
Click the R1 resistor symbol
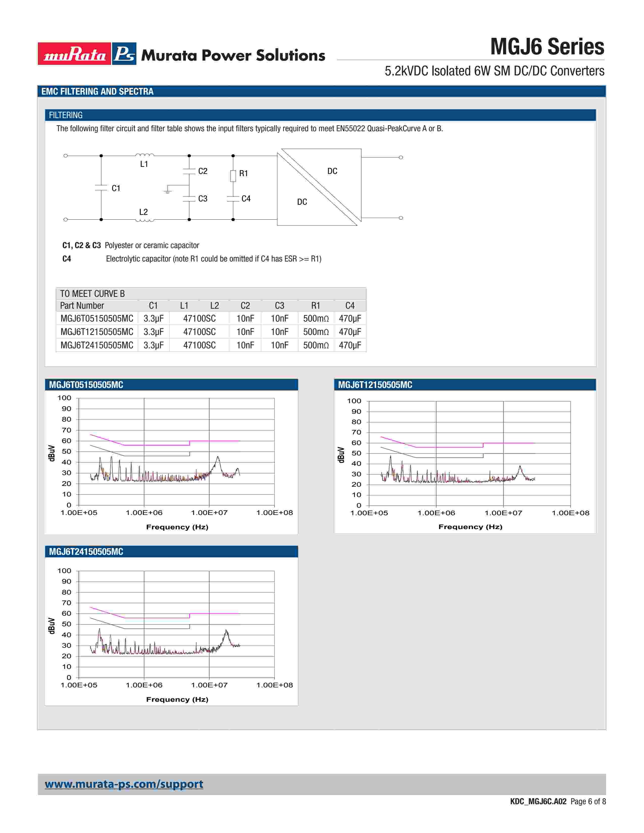(233, 176)
